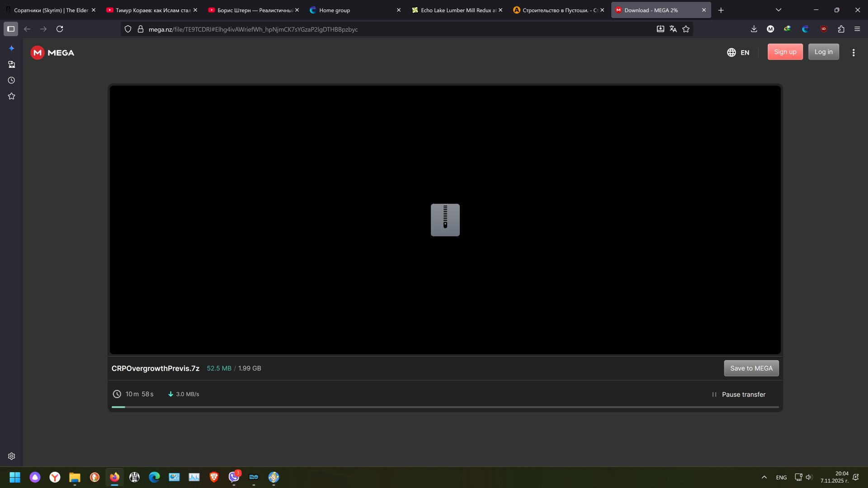
Task: Click the Sign up button
Action: [x=785, y=52]
